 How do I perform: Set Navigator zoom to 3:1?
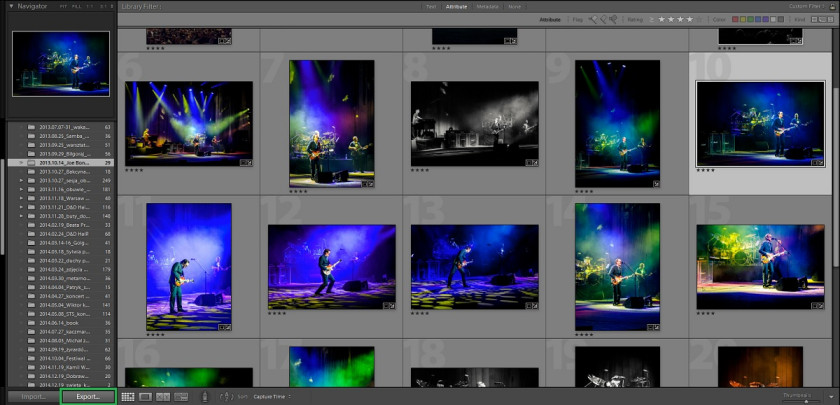pyautogui.click(x=103, y=6)
